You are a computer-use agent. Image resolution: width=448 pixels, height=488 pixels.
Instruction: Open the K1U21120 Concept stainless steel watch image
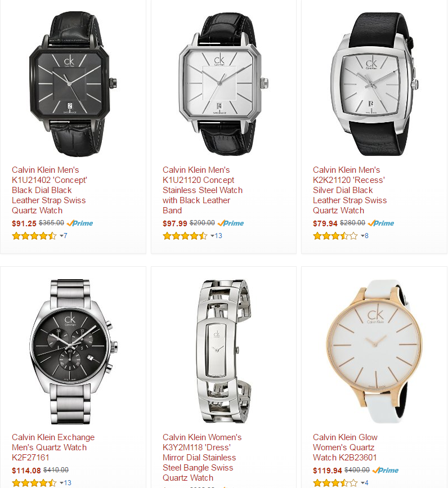[223, 84]
